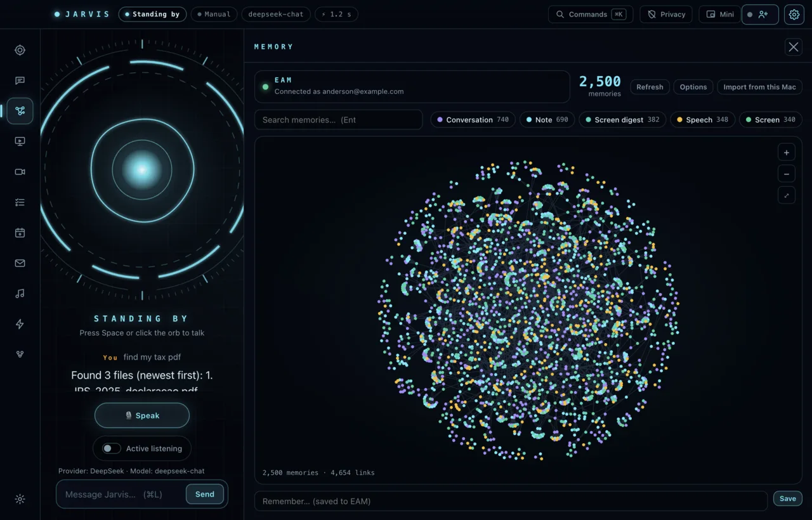Click the Standing by status pill
The height and width of the screenshot is (520, 812).
tap(152, 15)
